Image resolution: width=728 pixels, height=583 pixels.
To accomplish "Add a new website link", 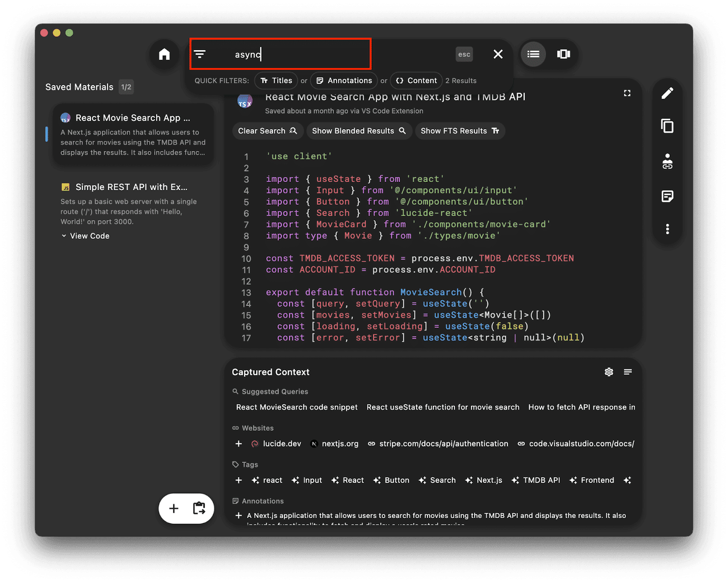I will (239, 444).
